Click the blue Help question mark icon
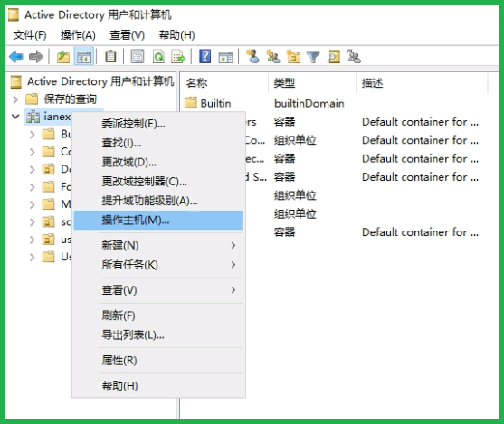The image size is (504, 424). tap(204, 57)
